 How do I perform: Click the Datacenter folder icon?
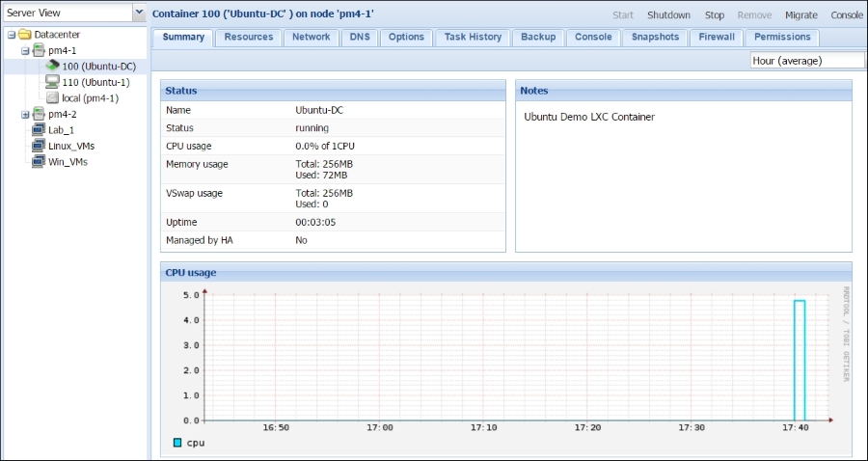[x=24, y=35]
